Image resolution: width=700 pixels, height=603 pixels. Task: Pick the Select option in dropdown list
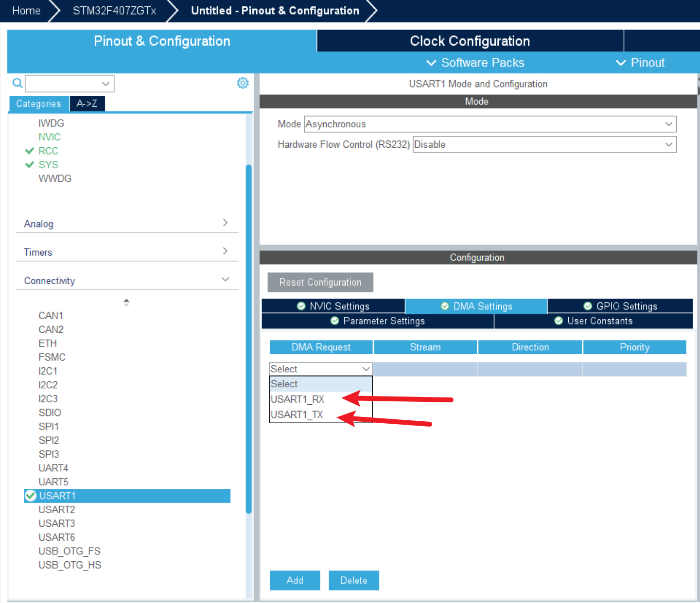click(321, 384)
